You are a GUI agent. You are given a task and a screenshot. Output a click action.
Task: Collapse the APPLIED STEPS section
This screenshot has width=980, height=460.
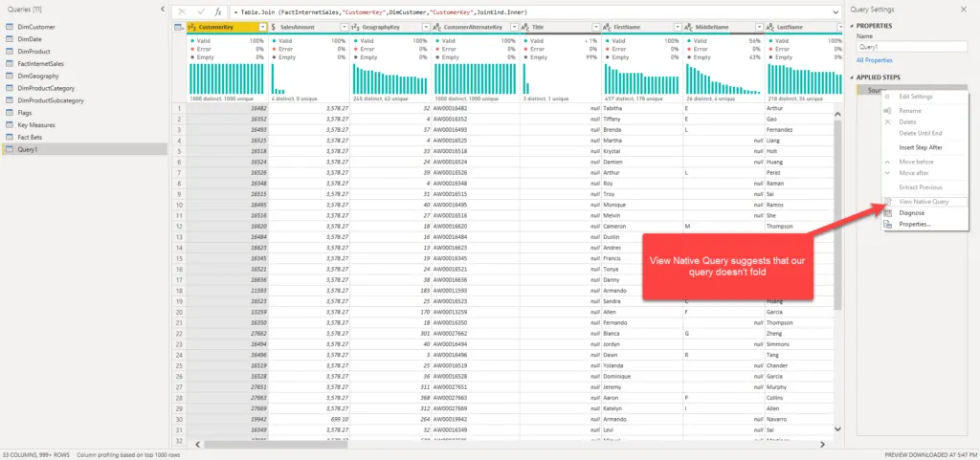pyautogui.click(x=852, y=77)
